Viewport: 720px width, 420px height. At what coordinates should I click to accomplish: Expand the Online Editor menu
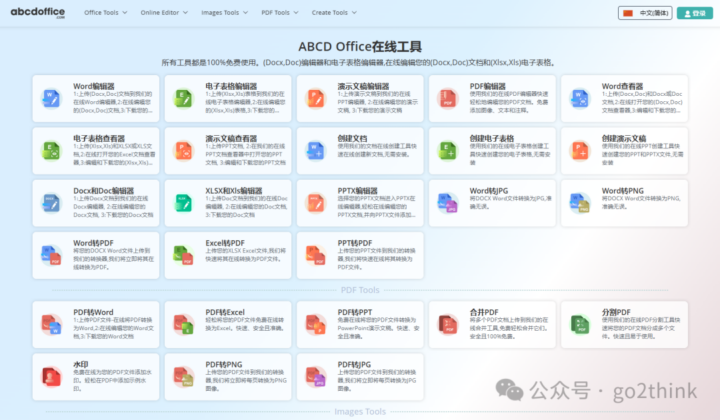[164, 12]
